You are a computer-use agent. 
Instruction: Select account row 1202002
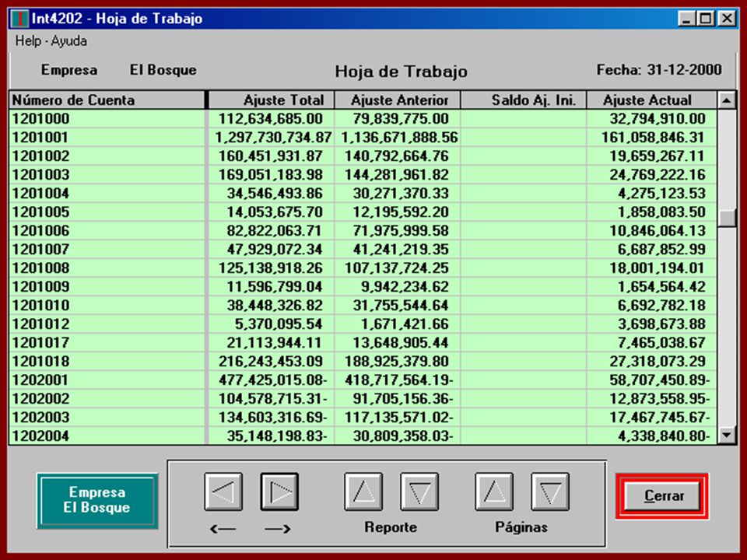pyautogui.click(x=363, y=398)
